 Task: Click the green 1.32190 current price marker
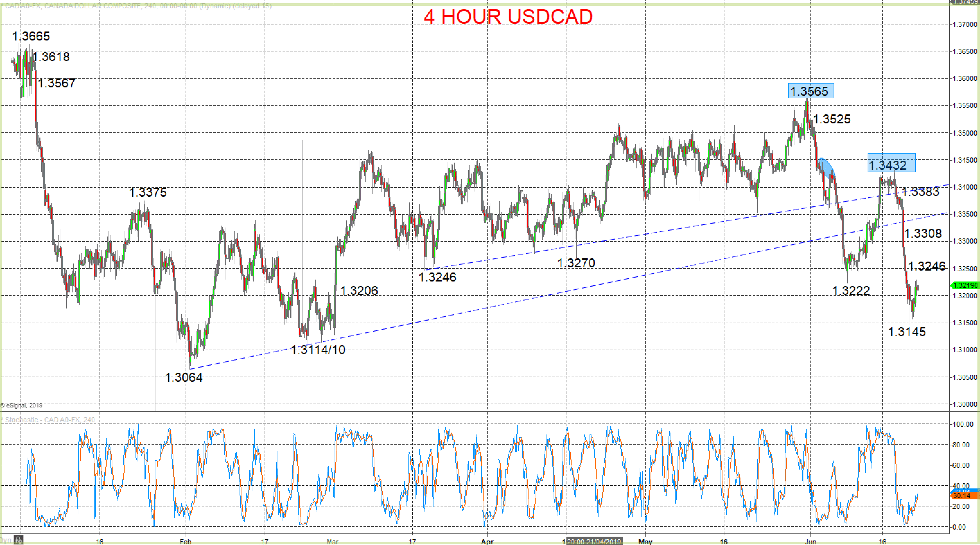coord(966,285)
